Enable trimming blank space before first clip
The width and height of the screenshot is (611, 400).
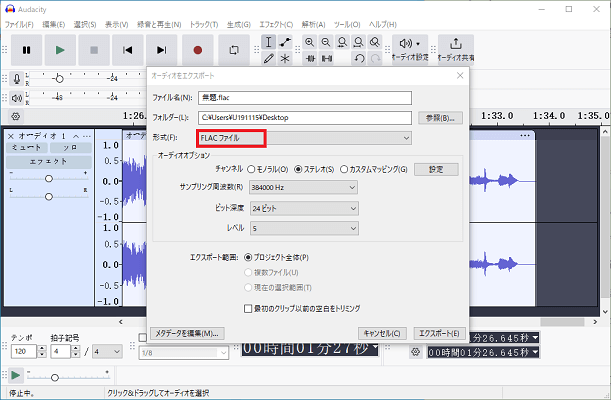248,308
